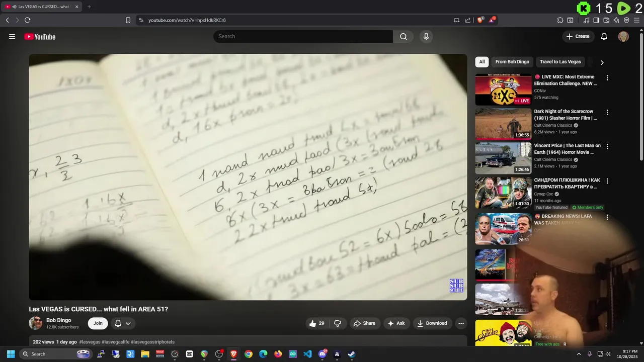
Task: Open Visual Studio Code from the taskbar
Action: tap(307, 354)
